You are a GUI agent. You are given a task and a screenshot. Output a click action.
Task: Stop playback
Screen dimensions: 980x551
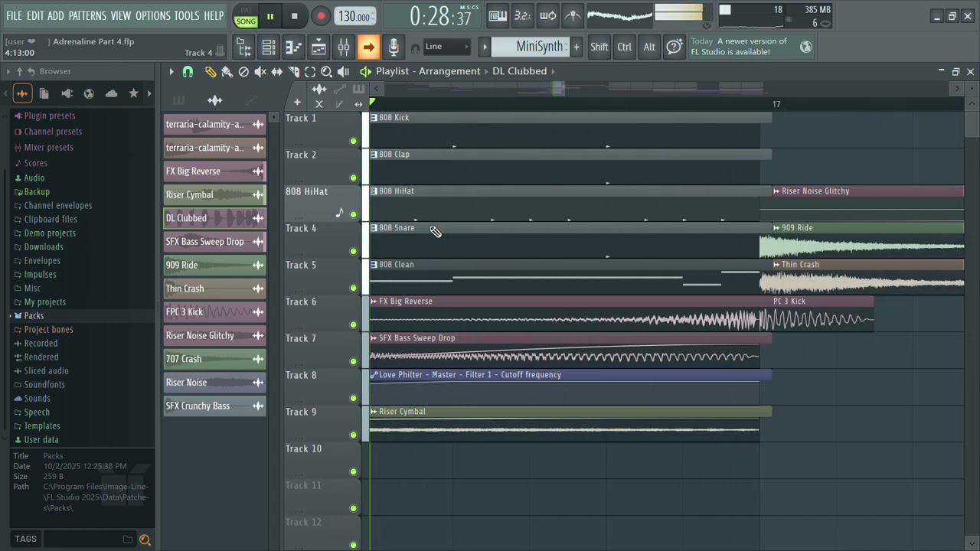coord(295,16)
